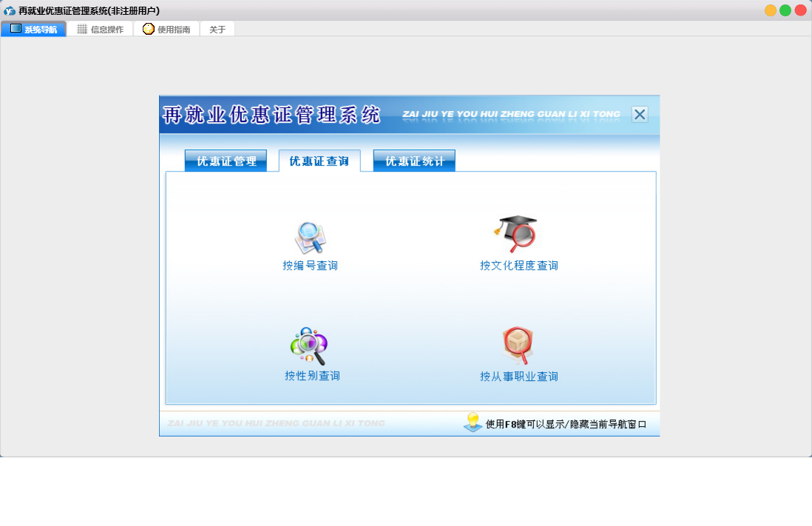Switch to the 优惠证管理 tab
This screenshot has width=812, height=526.
[226, 161]
